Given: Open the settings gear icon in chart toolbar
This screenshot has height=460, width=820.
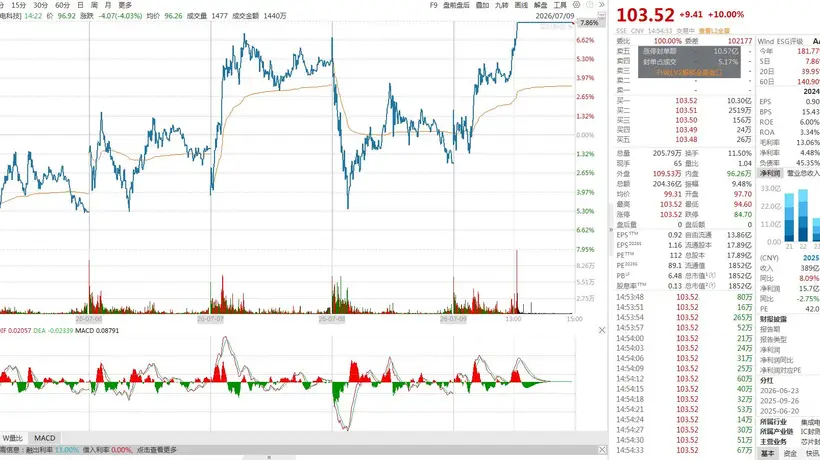Looking at the screenshot, I should pos(576,5).
